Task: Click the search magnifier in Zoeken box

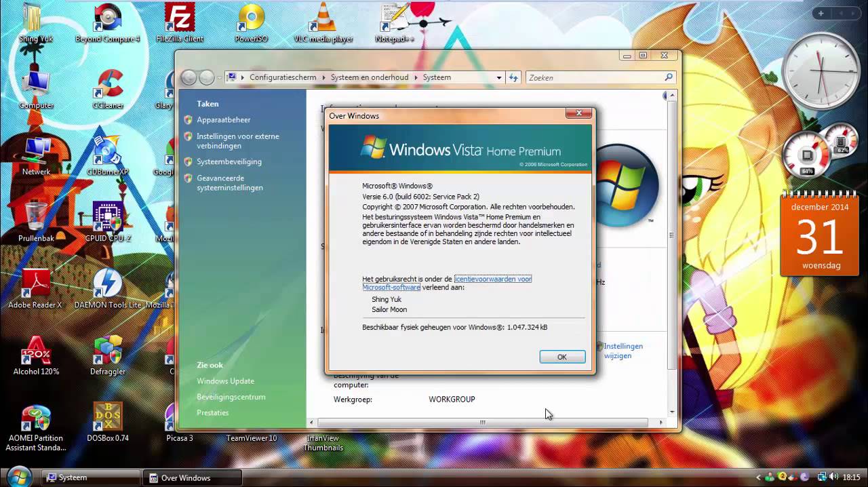Action: pos(668,77)
